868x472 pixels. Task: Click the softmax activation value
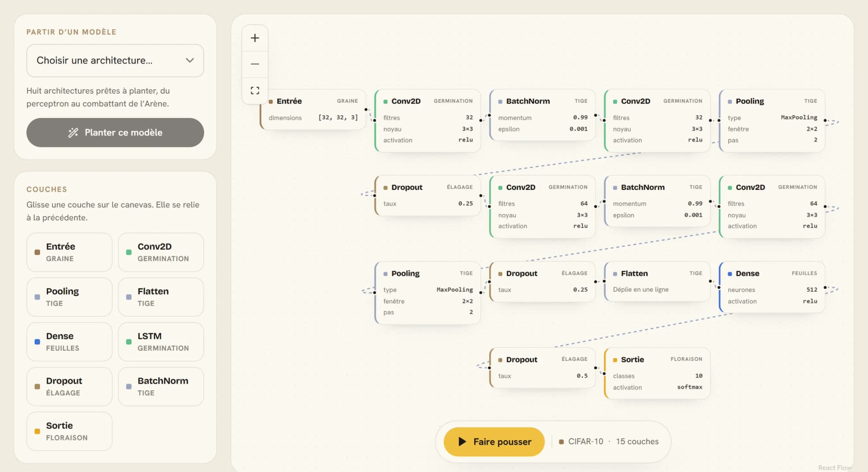pos(690,387)
